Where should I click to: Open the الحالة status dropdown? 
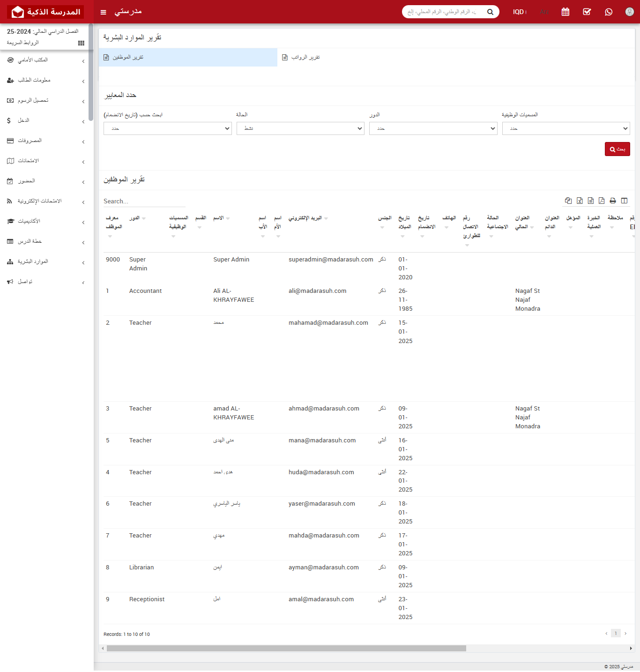[x=300, y=128]
